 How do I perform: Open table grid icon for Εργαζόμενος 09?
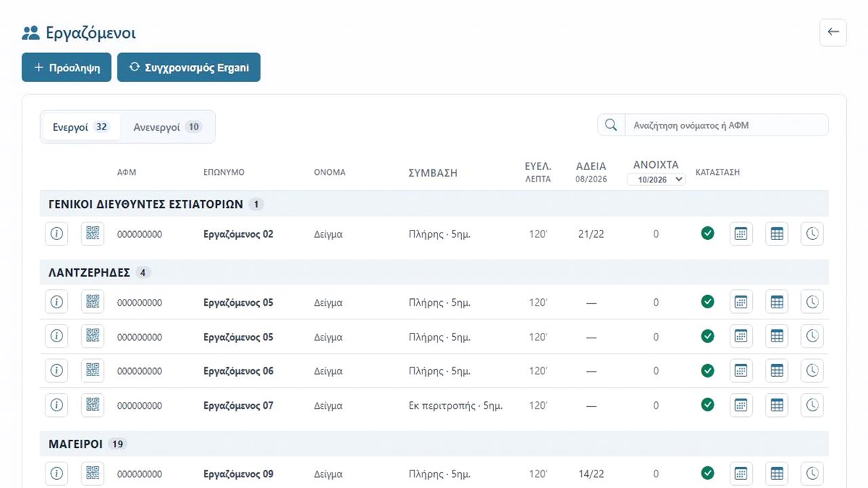tap(777, 474)
